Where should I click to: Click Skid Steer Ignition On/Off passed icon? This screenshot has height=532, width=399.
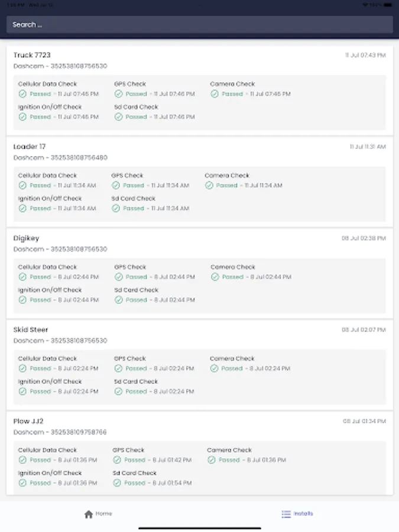tap(22, 392)
